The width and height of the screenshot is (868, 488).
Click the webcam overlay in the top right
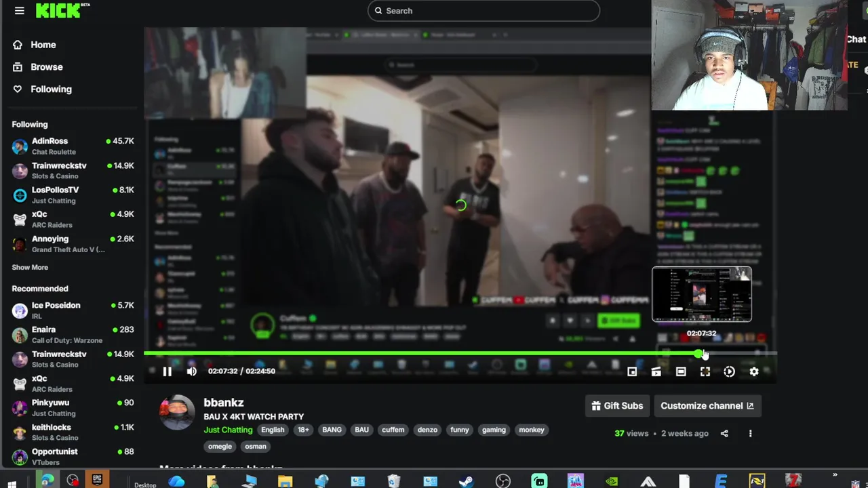(x=749, y=55)
